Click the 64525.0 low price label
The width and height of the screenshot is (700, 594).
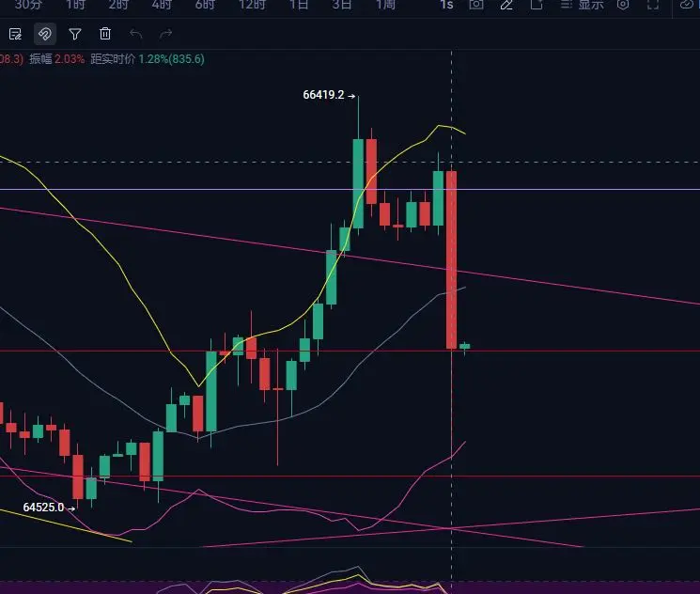(x=43, y=508)
